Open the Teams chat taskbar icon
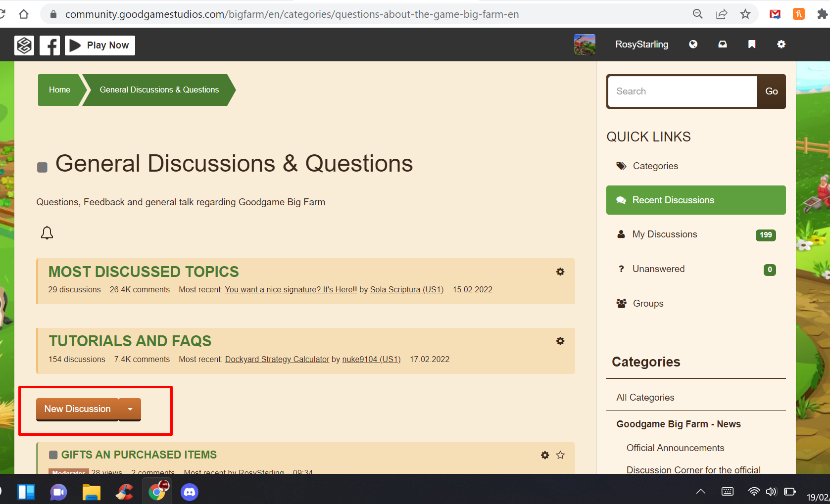Screen dimensions: 830x504 (58, 492)
